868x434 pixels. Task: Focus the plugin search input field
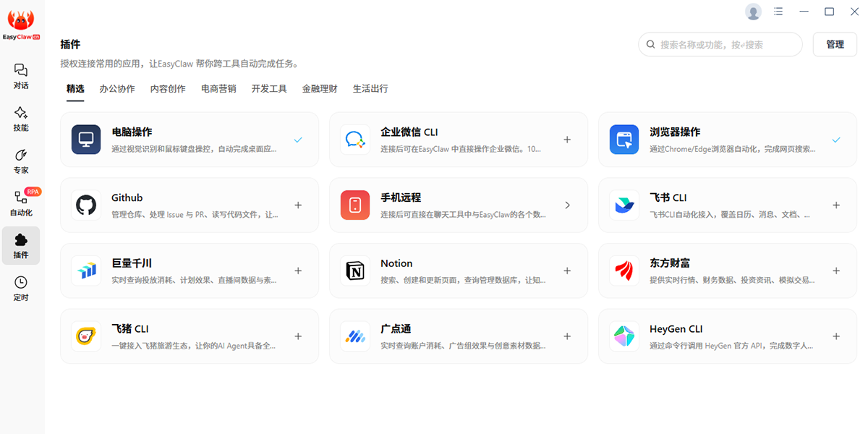click(720, 44)
